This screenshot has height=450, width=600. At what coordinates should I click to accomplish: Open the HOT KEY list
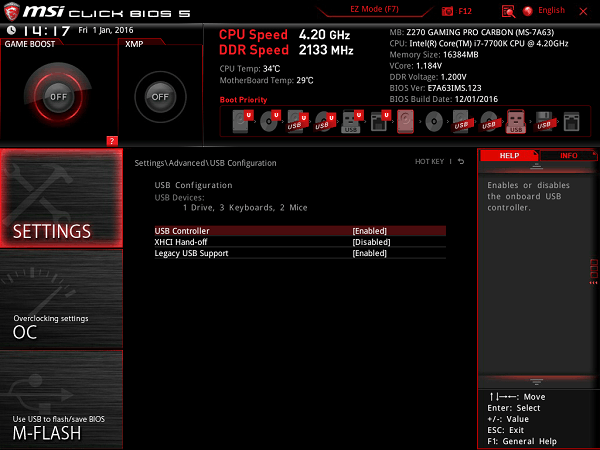(429, 161)
